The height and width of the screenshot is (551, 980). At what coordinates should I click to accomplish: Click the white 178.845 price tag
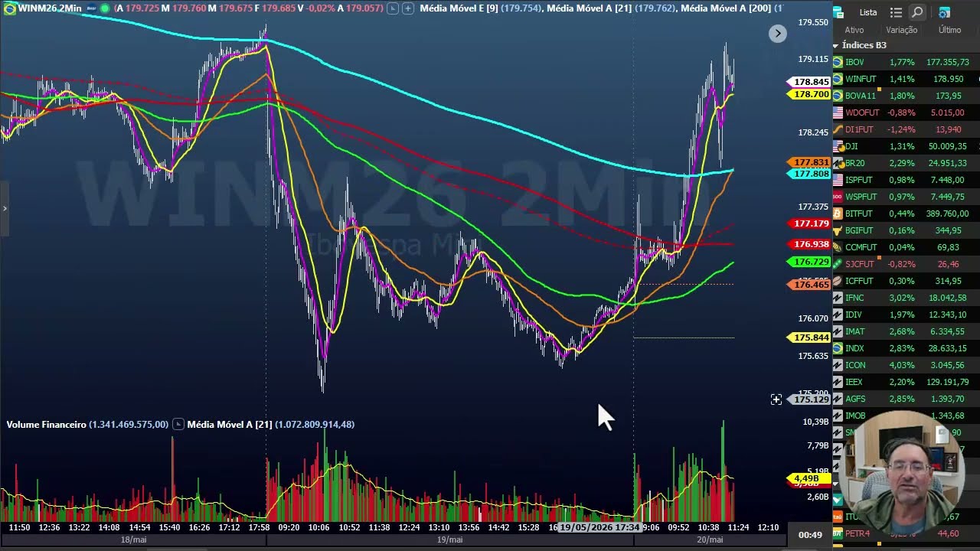pos(810,82)
